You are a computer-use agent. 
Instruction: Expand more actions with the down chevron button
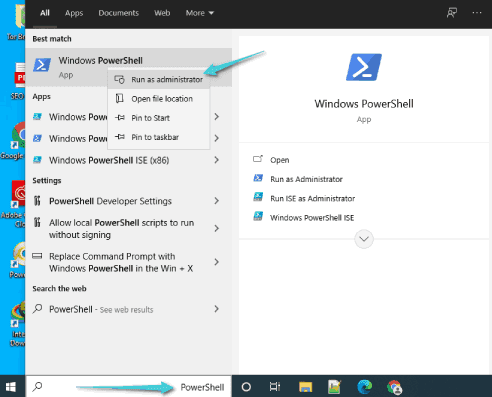click(x=364, y=239)
